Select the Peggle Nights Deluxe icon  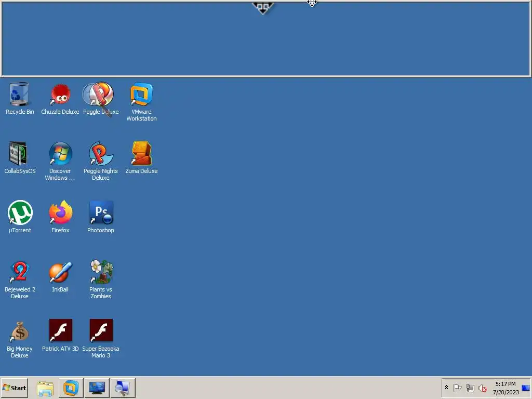click(101, 161)
